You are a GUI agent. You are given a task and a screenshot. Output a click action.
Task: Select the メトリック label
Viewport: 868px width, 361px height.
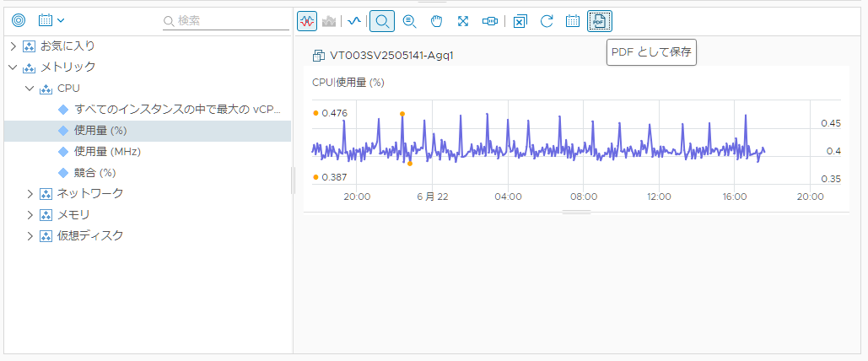click(67, 67)
